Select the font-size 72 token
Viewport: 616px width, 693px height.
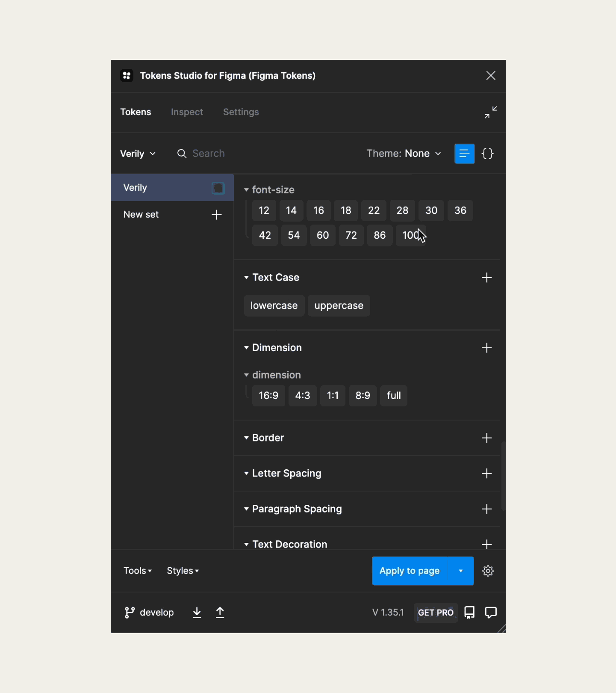351,235
